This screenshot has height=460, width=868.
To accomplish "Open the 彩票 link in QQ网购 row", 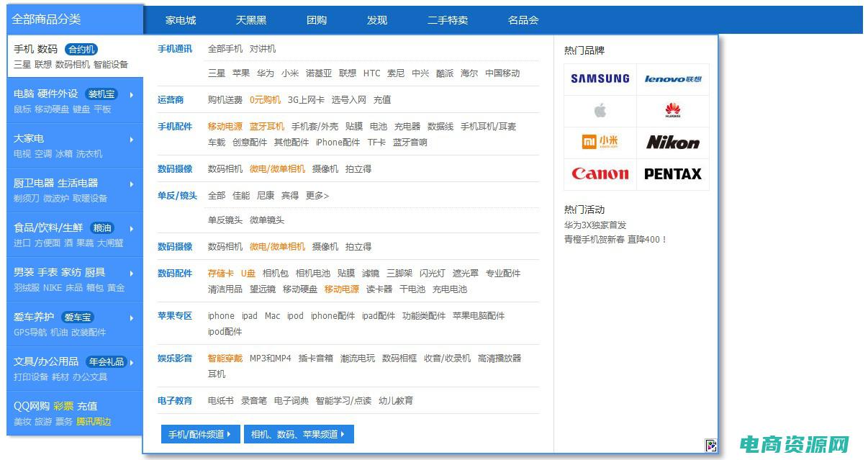I will [63, 406].
